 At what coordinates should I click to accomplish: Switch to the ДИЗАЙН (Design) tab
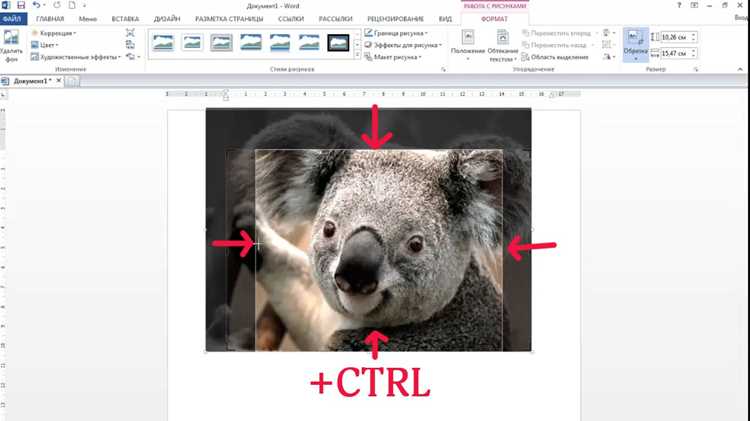point(167,19)
